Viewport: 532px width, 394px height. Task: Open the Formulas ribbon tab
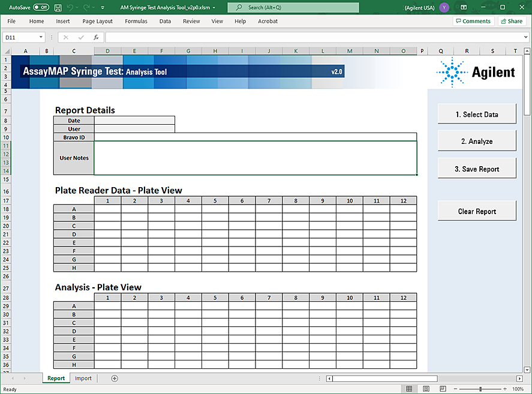136,21
